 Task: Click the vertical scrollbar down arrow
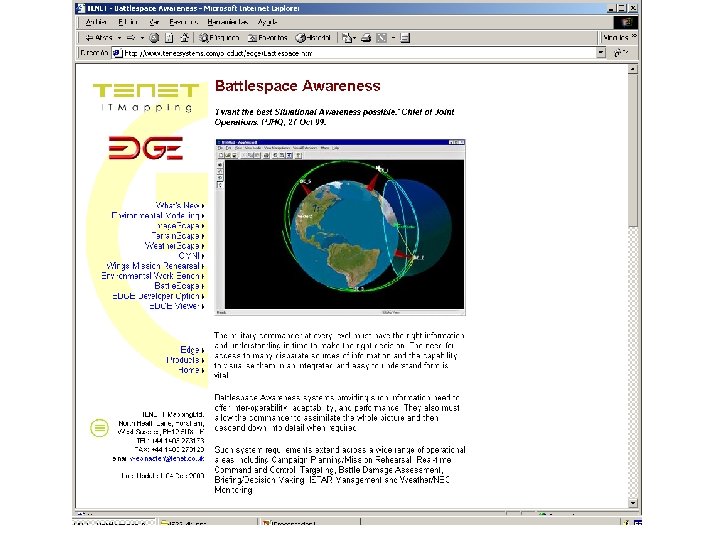[633, 503]
